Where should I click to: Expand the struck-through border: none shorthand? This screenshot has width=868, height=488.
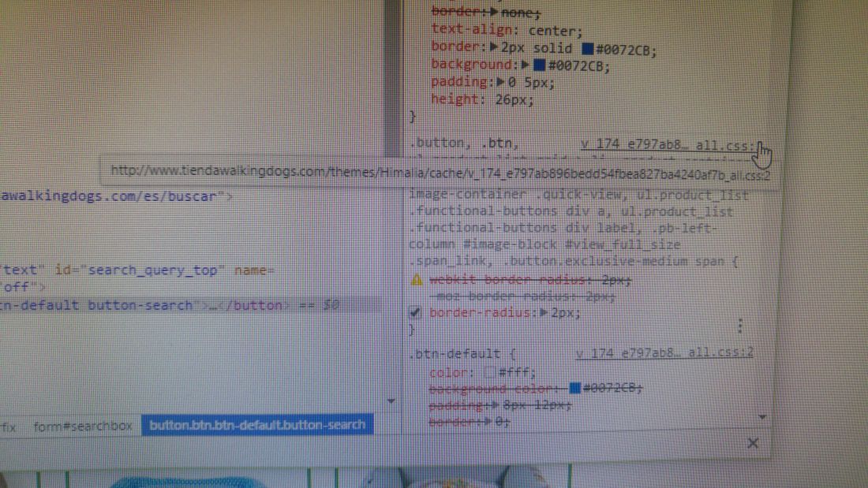click(494, 11)
